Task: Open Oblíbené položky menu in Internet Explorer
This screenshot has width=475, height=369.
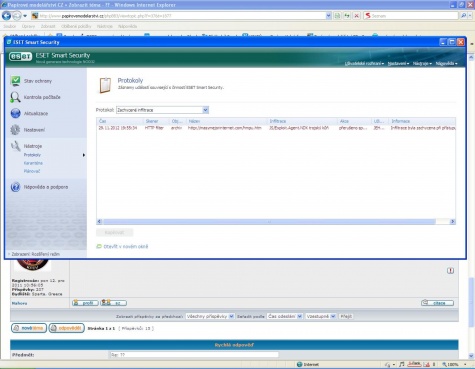Action: click(76, 26)
